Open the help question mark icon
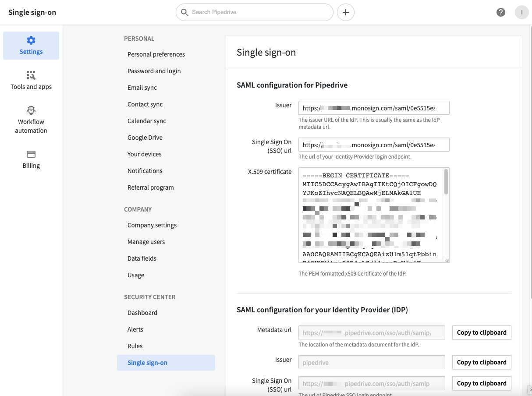 pos(501,12)
